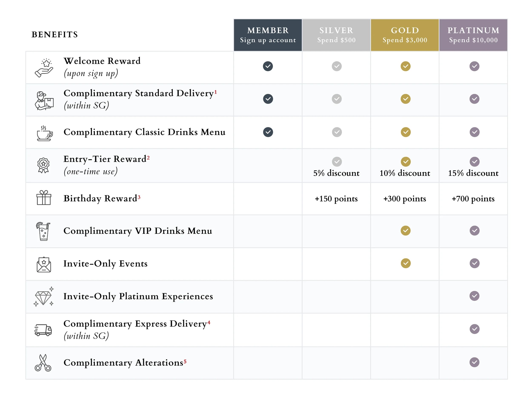This screenshot has width=532, height=401.
Task: Click the coffee cup Classic Drinks icon
Action: tap(44, 133)
